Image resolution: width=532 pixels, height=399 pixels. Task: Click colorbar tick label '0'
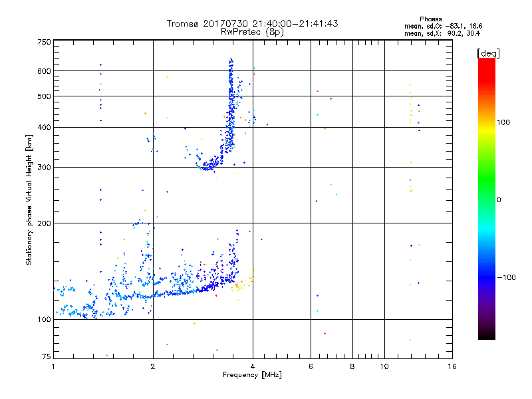click(x=499, y=200)
